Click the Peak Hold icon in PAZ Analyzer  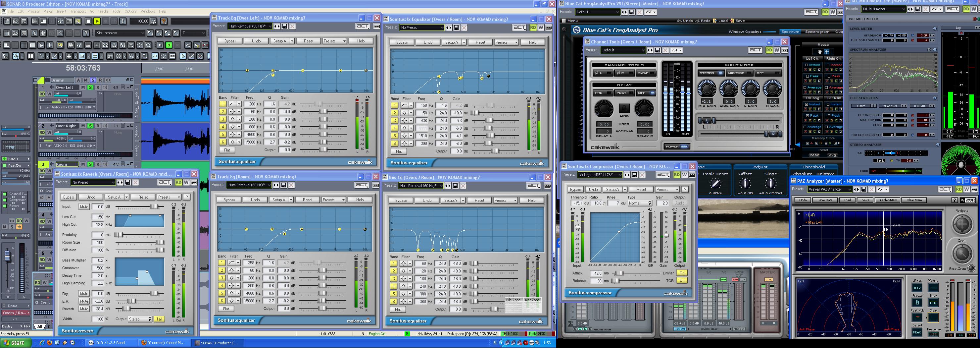pos(917,318)
